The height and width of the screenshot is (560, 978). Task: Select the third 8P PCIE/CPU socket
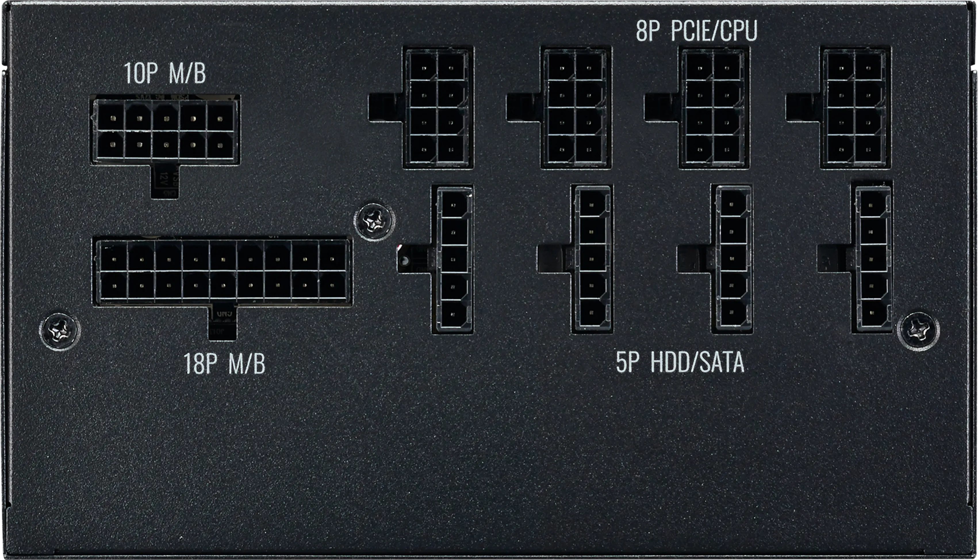(x=714, y=108)
